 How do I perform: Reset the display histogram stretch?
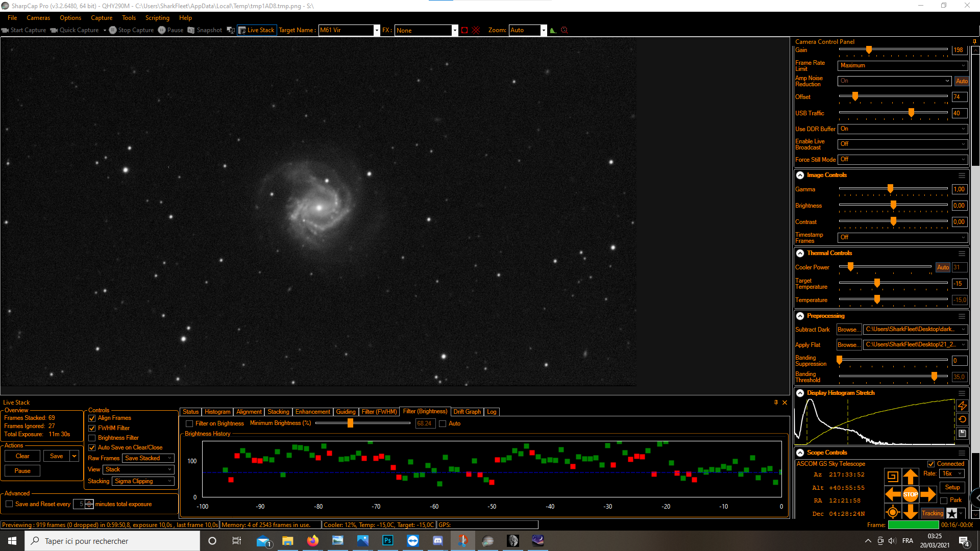962,419
